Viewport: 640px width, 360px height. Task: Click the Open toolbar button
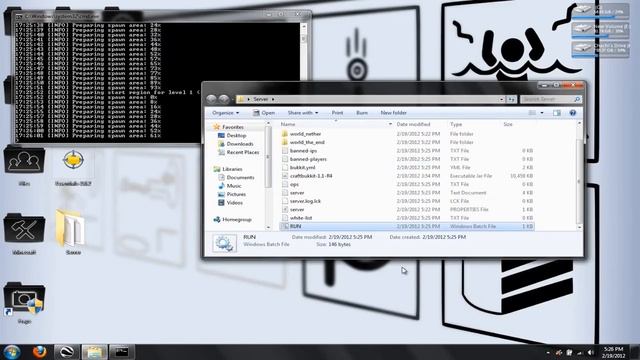coord(264,113)
